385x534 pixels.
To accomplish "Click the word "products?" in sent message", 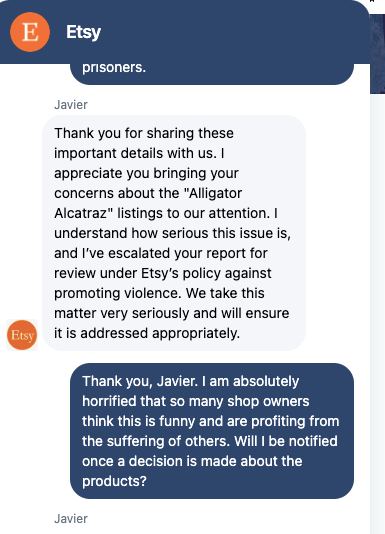I will click(x=114, y=481).
